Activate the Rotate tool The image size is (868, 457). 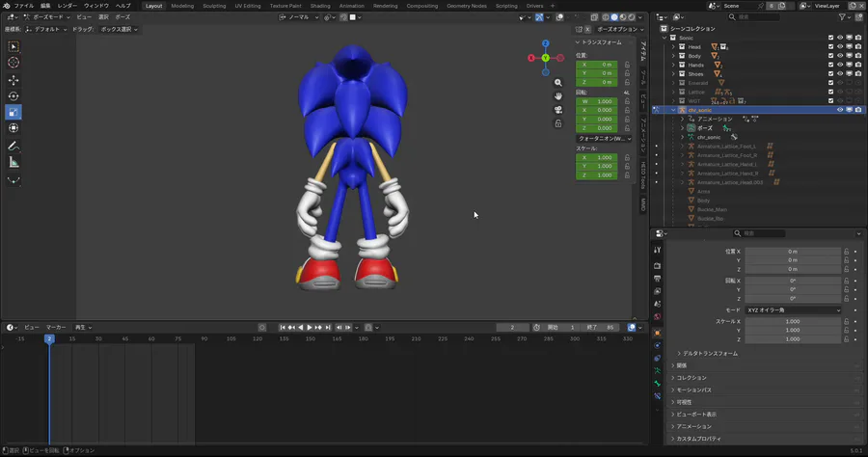[14, 96]
